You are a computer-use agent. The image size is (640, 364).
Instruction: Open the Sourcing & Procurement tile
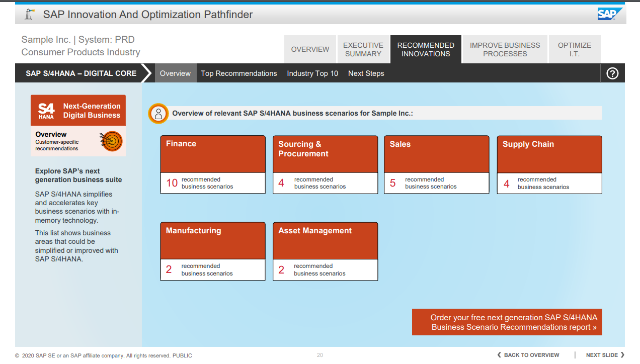tap(325, 164)
